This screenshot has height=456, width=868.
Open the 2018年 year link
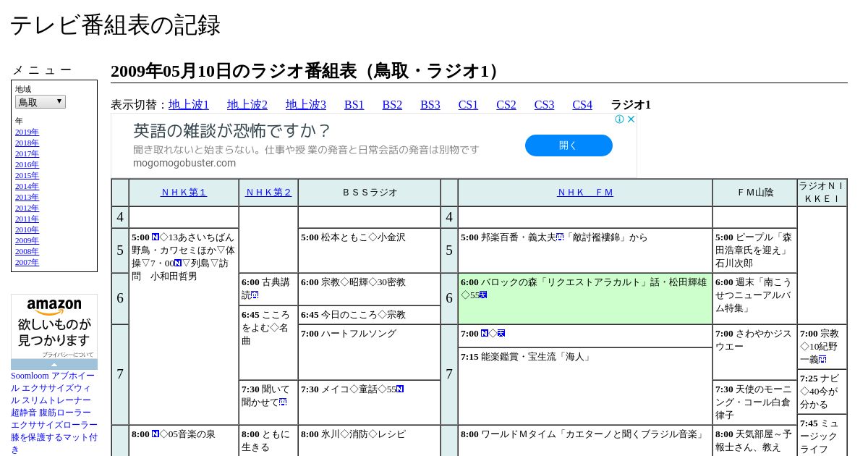point(27,143)
